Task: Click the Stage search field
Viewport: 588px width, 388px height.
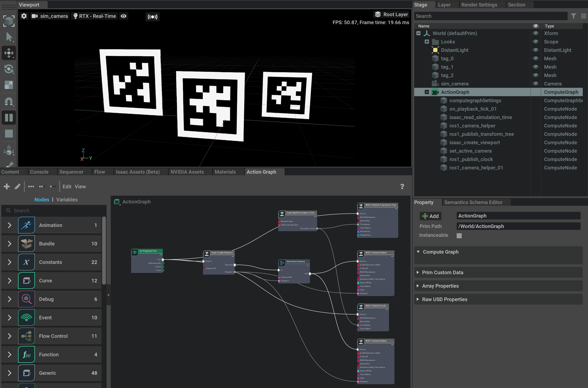Action: point(490,16)
